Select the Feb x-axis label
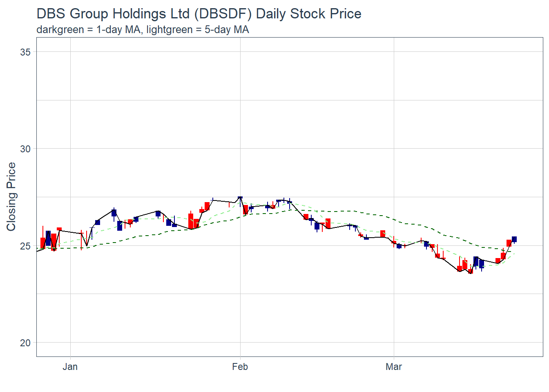Screen dimensions: 549x392 pyautogui.click(x=240, y=367)
